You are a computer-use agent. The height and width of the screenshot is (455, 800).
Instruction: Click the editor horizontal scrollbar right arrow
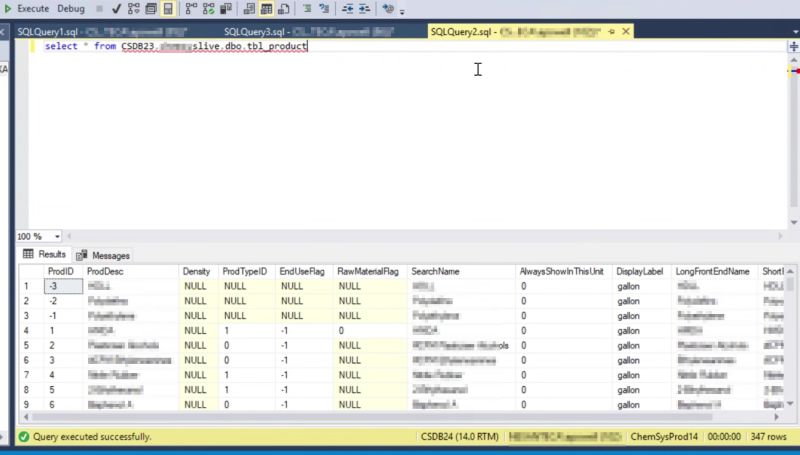(780, 236)
